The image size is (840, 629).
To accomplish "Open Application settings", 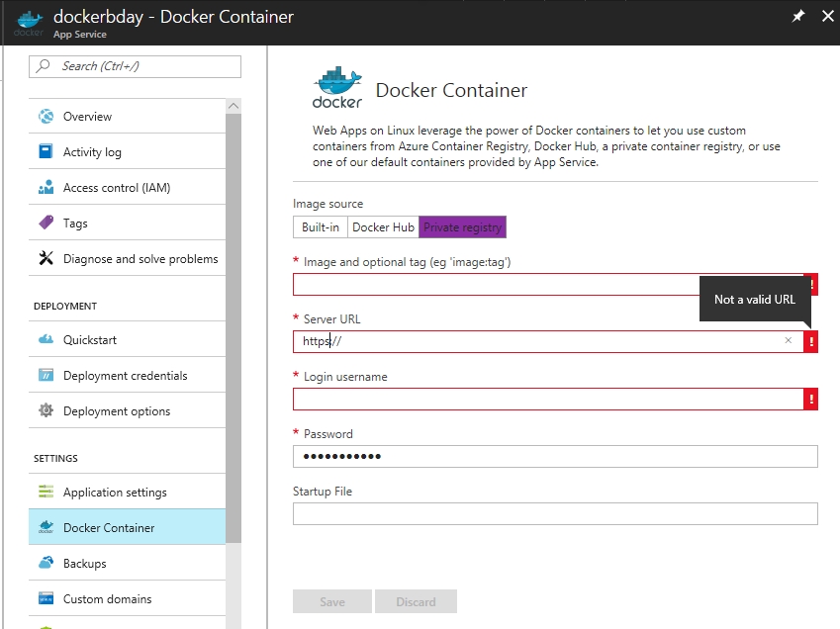I will (127, 492).
